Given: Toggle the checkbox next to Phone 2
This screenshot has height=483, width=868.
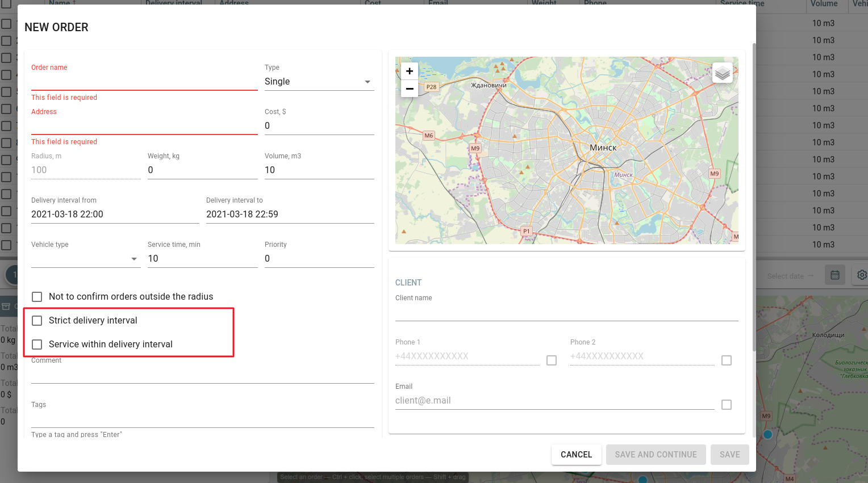Looking at the screenshot, I should point(726,360).
